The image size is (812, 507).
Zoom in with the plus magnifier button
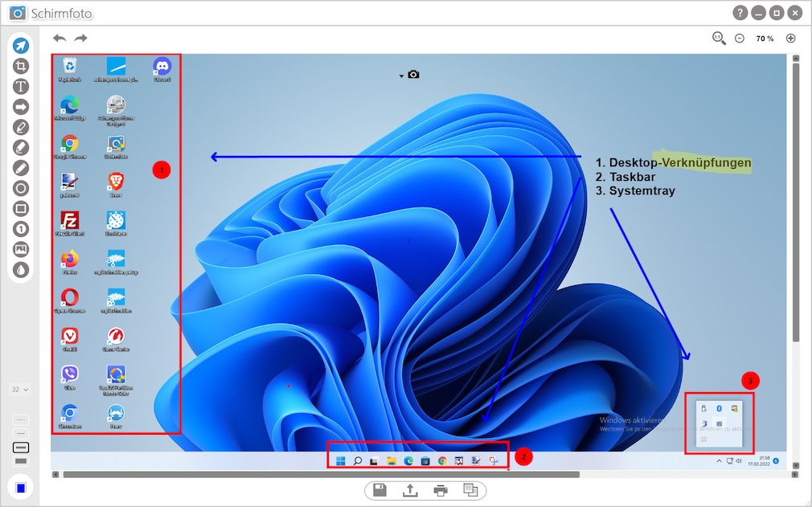[x=790, y=38]
